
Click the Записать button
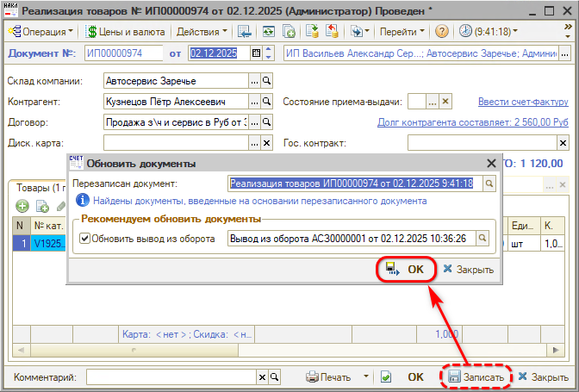[476, 377]
